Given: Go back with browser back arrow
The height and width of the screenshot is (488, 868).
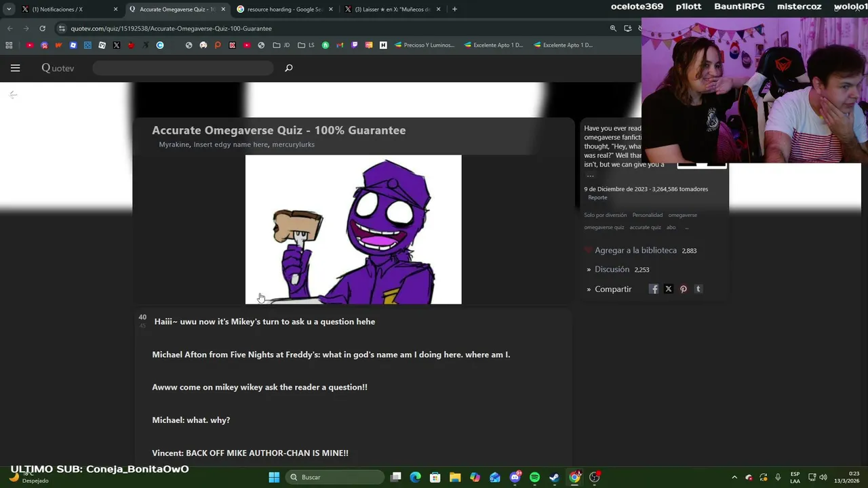Looking at the screenshot, I should coord(9,28).
